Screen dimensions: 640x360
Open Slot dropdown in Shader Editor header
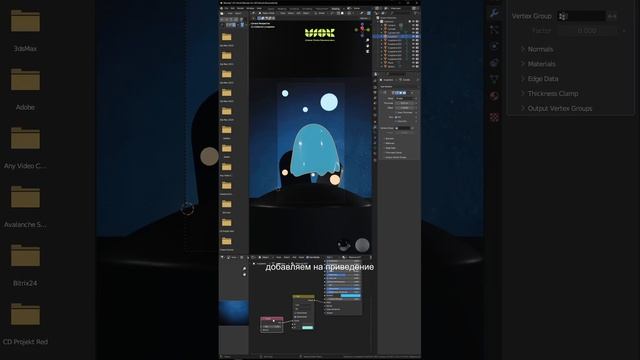pyautogui.click(x=329, y=257)
